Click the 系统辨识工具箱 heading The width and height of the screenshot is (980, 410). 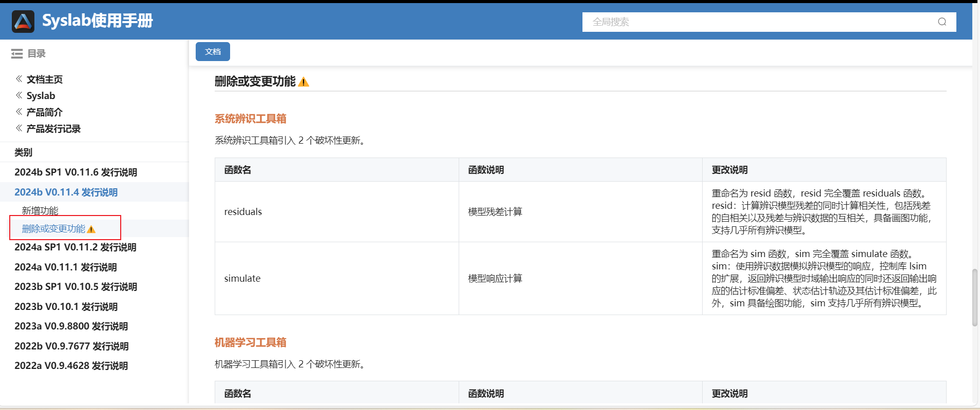pos(251,119)
